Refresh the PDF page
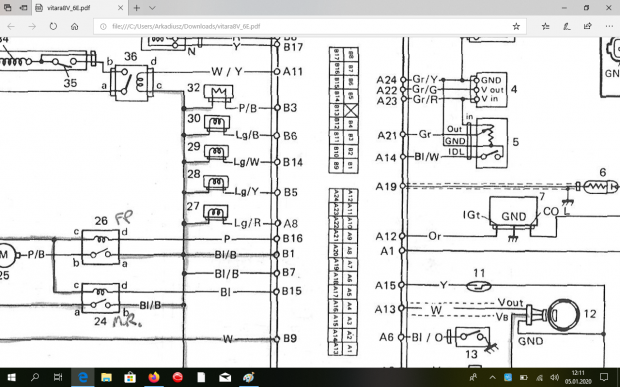The height and width of the screenshot is (387, 620). pos(53,26)
